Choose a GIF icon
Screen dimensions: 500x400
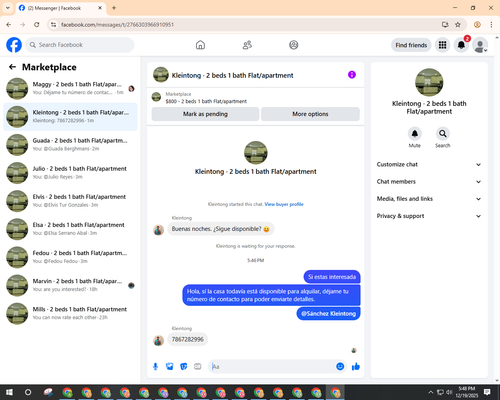[198, 367]
